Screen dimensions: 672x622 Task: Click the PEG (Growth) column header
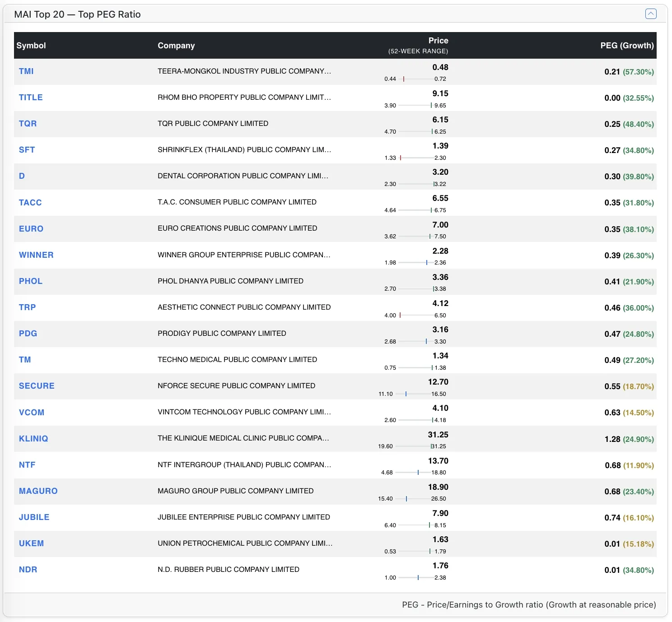pos(627,46)
